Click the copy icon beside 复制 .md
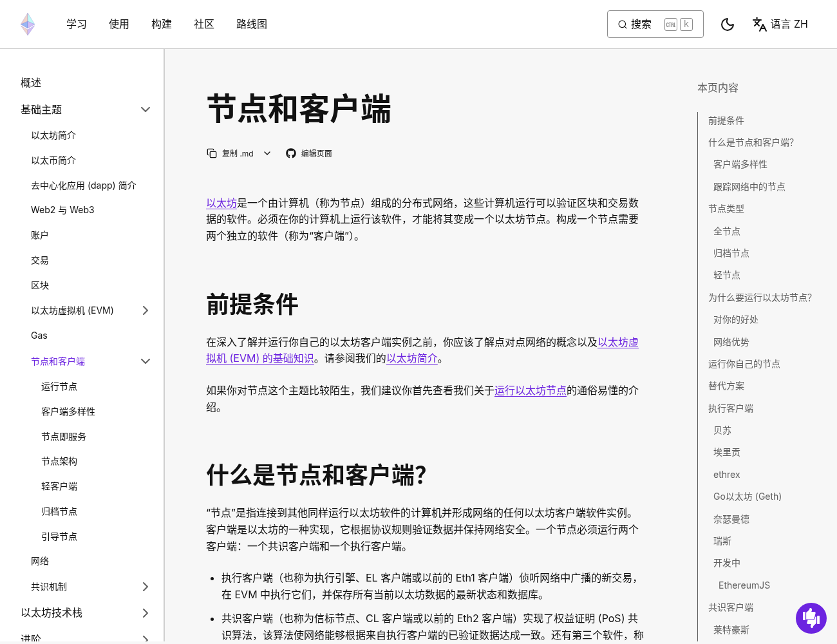The height and width of the screenshot is (644, 837). pyautogui.click(x=212, y=153)
